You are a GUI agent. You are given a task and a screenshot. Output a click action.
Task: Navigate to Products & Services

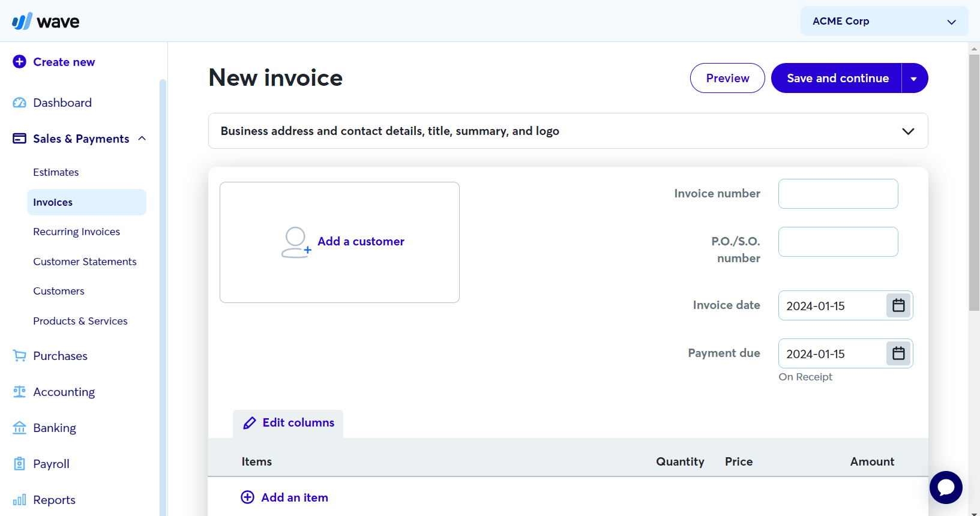(80, 321)
